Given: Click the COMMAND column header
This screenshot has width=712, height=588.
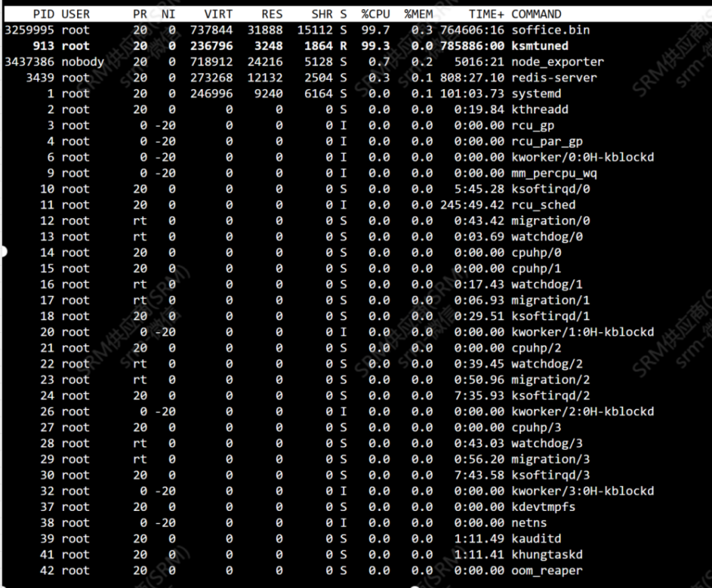Looking at the screenshot, I should tap(536, 14).
